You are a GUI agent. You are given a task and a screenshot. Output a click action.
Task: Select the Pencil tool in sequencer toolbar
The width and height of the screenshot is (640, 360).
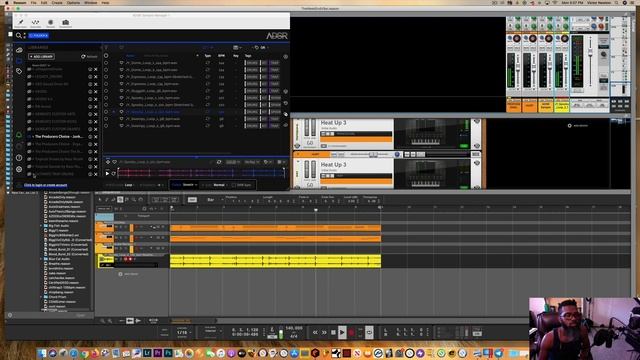(x=107, y=200)
